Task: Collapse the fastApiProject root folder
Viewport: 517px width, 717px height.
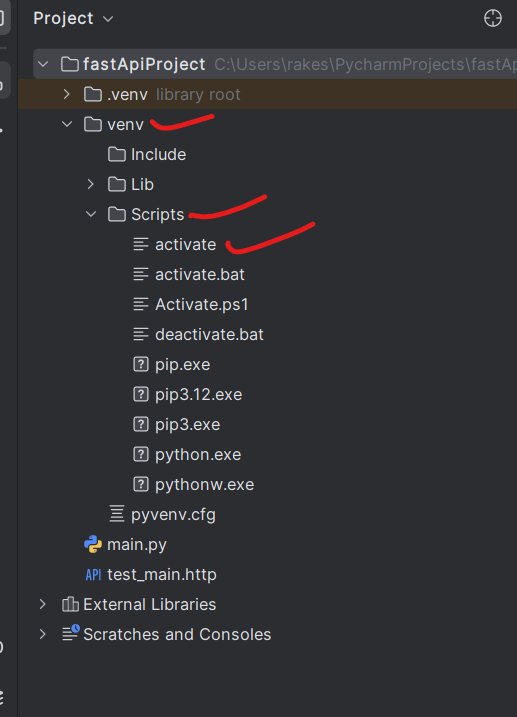Action: pos(43,64)
